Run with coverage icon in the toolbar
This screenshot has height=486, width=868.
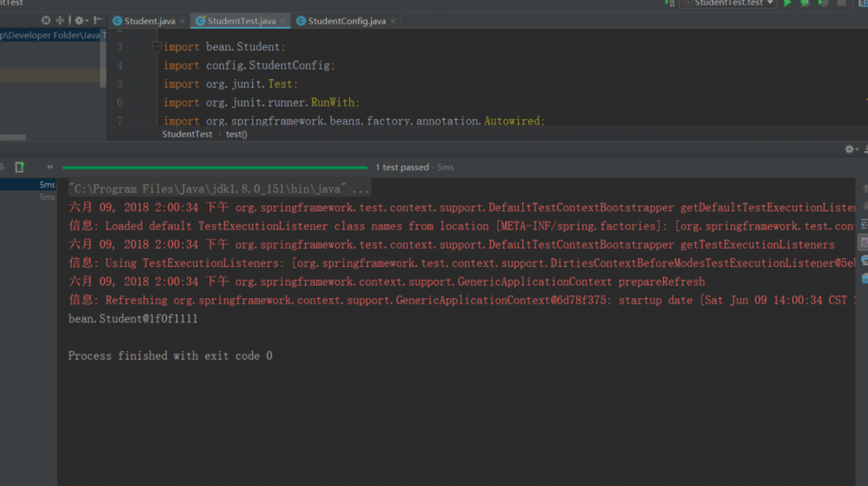[x=823, y=3]
